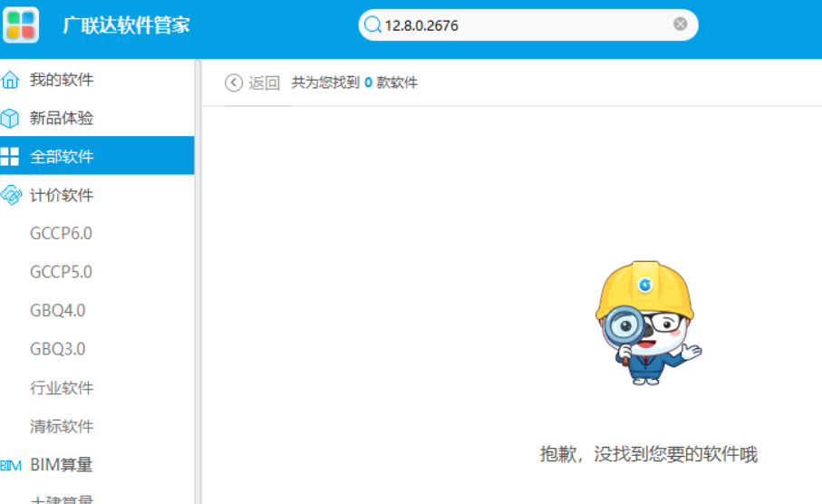
Task: Click the 返回 text link
Action: [x=265, y=82]
